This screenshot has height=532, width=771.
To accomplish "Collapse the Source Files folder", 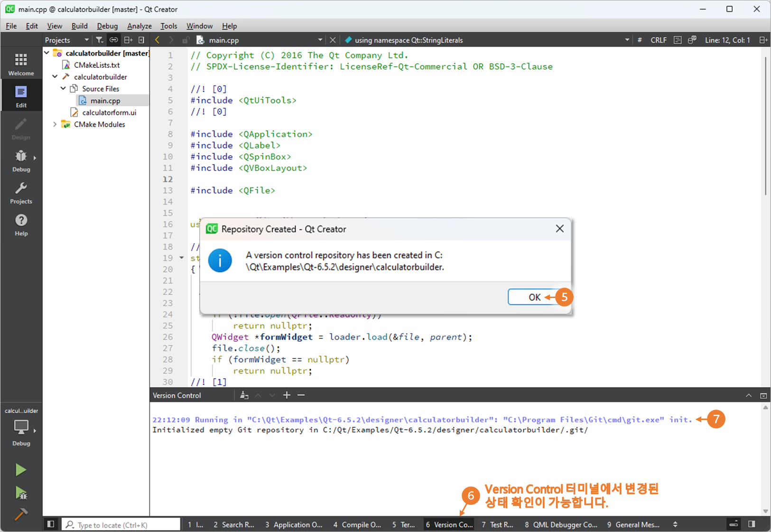I will (63, 88).
